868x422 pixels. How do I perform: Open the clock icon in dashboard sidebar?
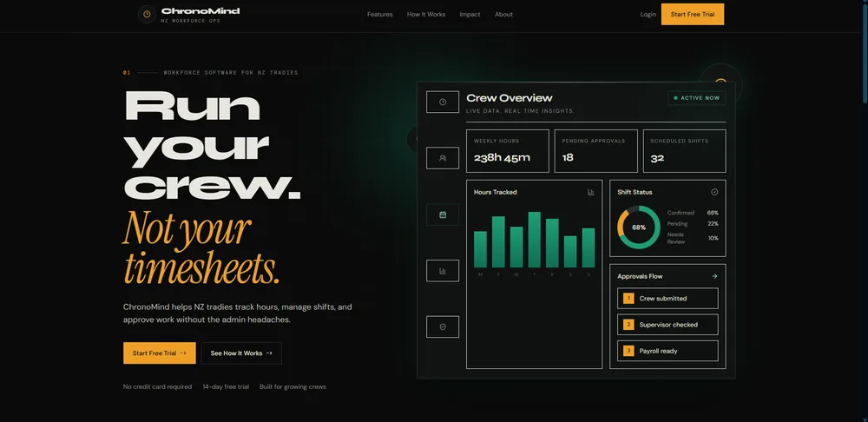[x=443, y=102]
